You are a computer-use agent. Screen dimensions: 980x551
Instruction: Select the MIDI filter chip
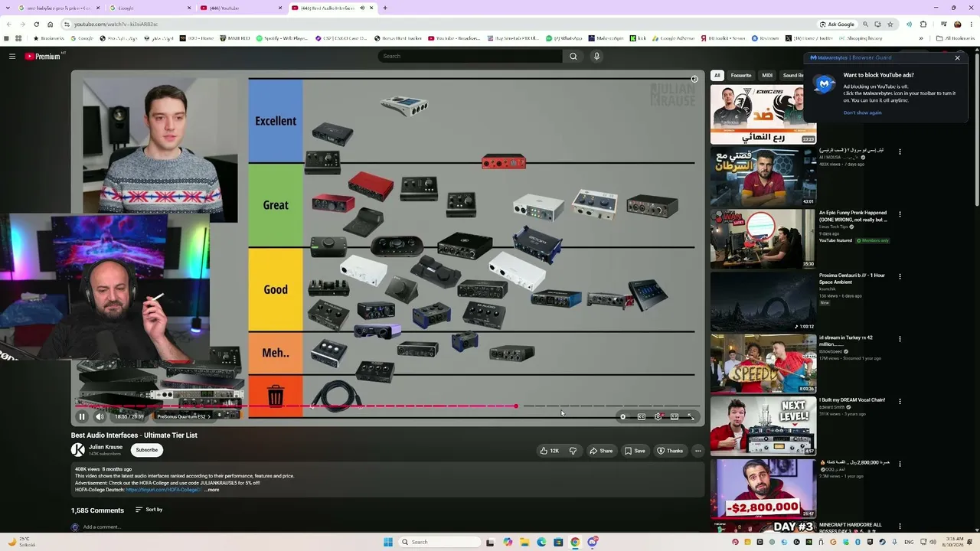(767, 75)
